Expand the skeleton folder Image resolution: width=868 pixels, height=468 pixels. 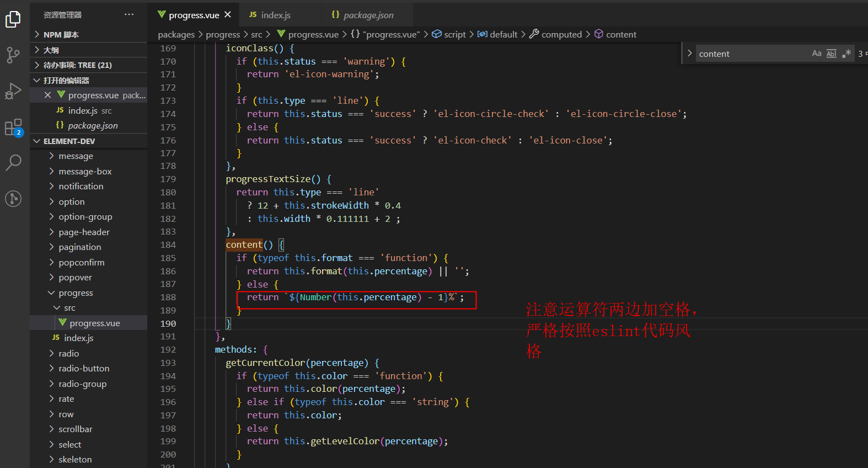88,460
